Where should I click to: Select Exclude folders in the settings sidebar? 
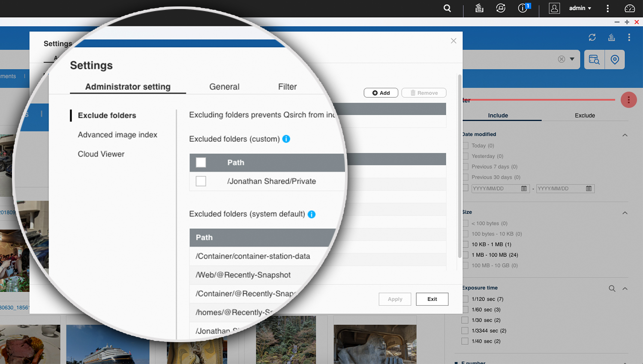(x=107, y=115)
